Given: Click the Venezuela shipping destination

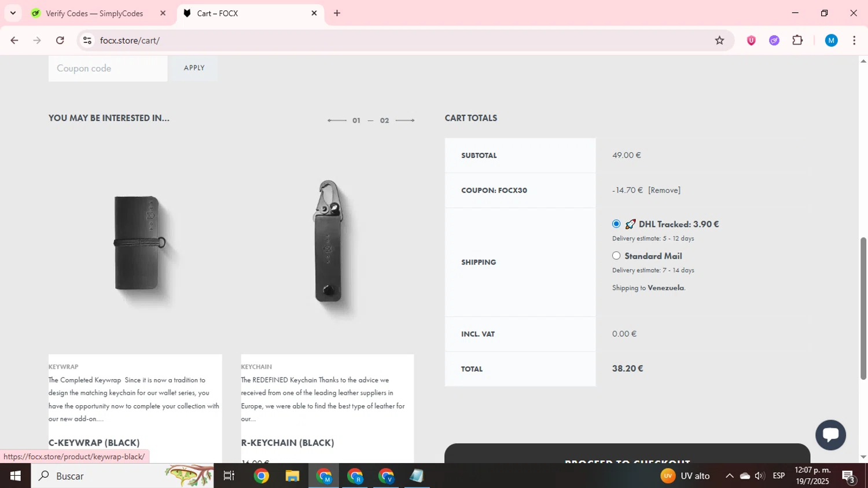Looking at the screenshot, I should point(665,288).
